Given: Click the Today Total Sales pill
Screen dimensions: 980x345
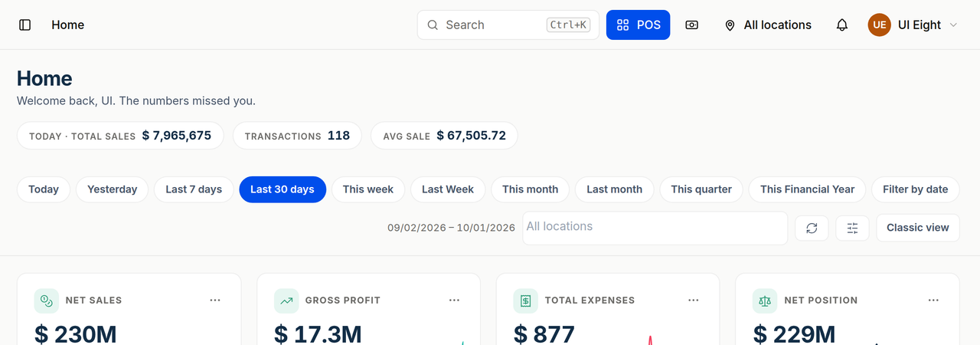Looking at the screenshot, I should 120,136.
